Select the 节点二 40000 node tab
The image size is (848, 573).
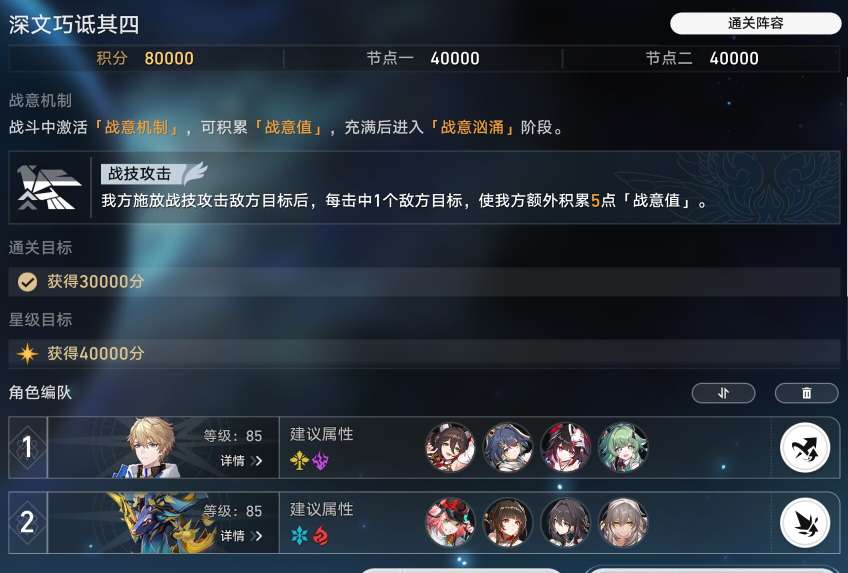point(702,58)
